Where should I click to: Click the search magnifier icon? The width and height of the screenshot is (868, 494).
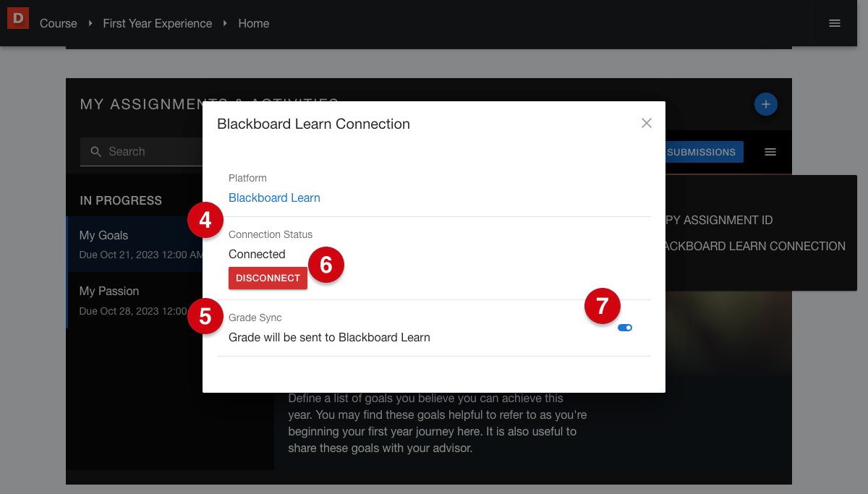(95, 152)
